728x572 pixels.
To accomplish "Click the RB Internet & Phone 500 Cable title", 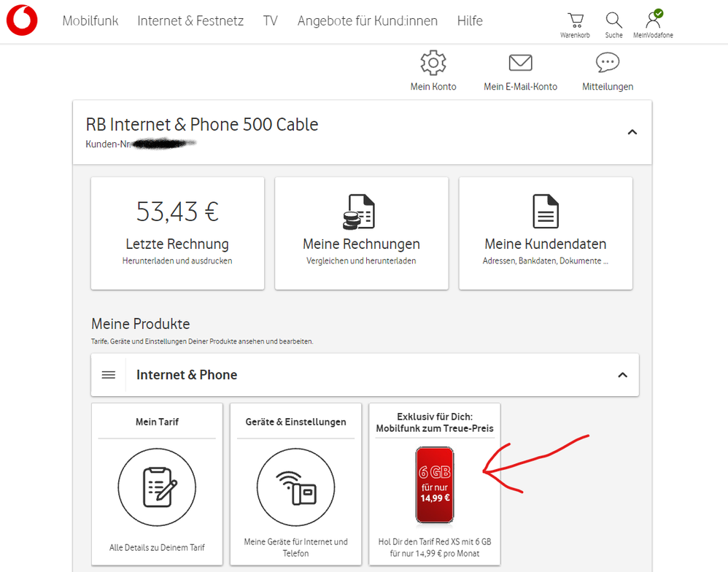I will (202, 125).
